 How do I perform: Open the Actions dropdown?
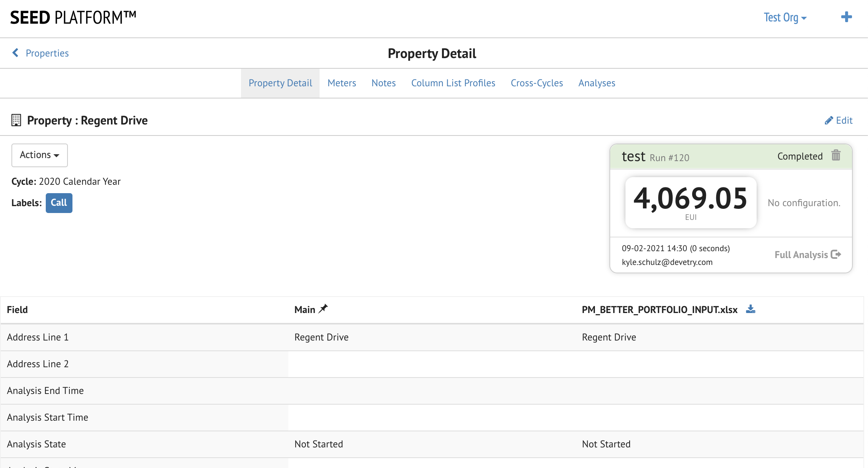coord(39,155)
